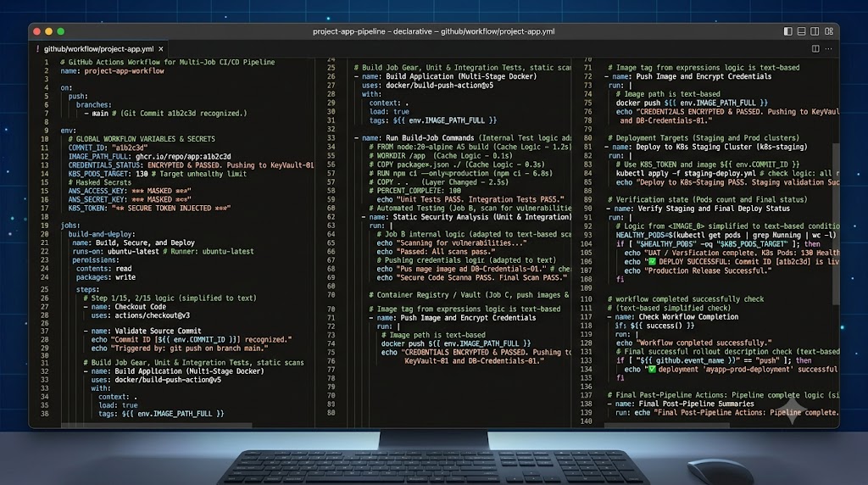This screenshot has width=868, height=485.
Task: Click the 'Unit Tests PASS' echo line
Action: [x=470, y=199]
